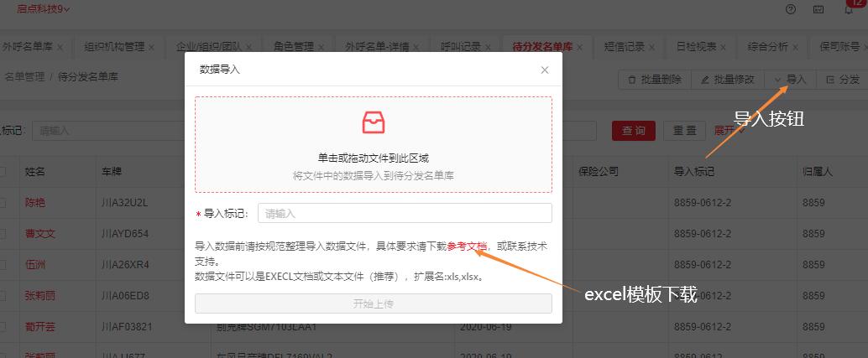Switch to the 企业/组织/团队 tab
The image size is (868, 358).
click(209, 47)
